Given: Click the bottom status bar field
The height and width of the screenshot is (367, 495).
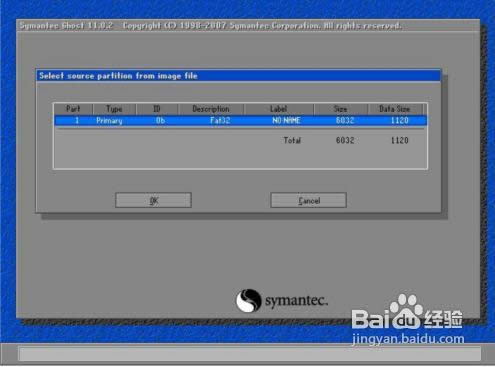Looking at the screenshot, I should tap(250, 353).
